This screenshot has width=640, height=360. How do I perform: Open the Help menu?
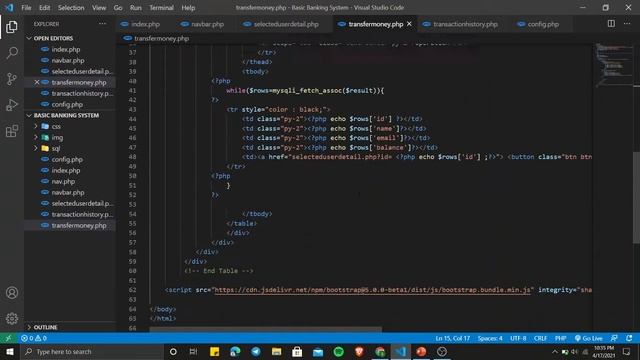click(x=188, y=7)
